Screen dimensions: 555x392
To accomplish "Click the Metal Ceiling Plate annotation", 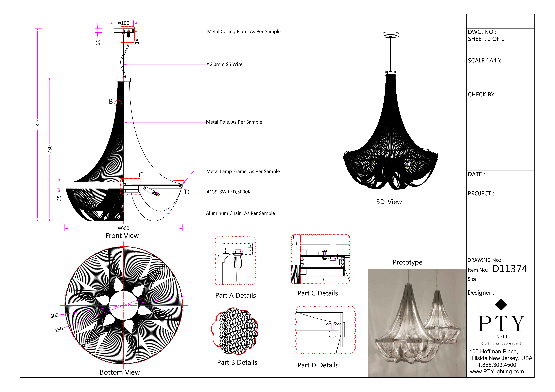I will 244,31.
